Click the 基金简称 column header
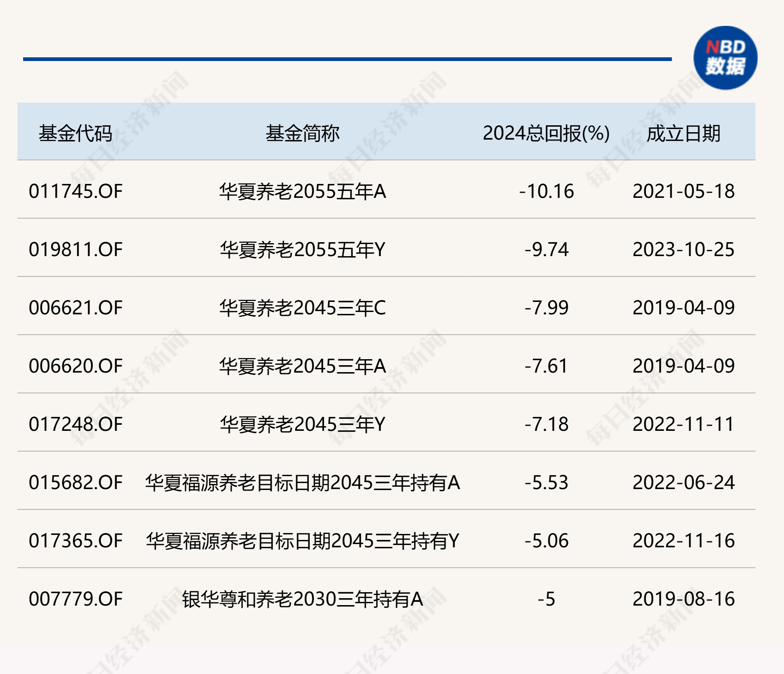 coord(303,134)
